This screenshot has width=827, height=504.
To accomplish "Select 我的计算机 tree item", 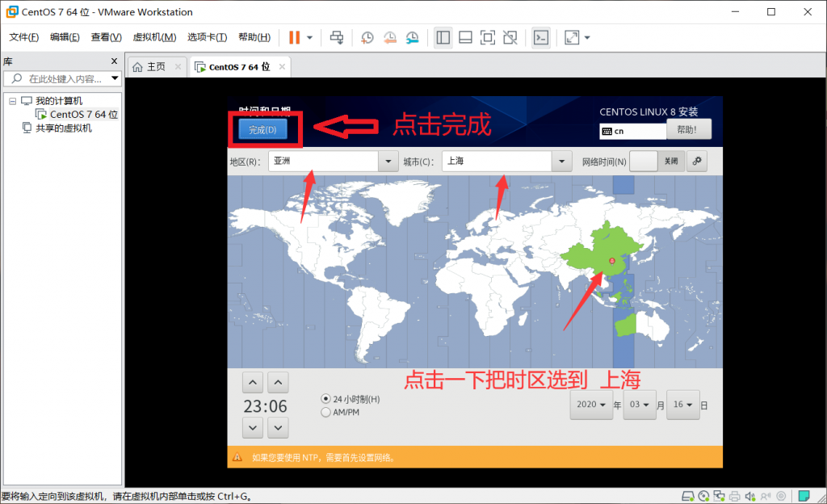I will [x=52, y=101].
